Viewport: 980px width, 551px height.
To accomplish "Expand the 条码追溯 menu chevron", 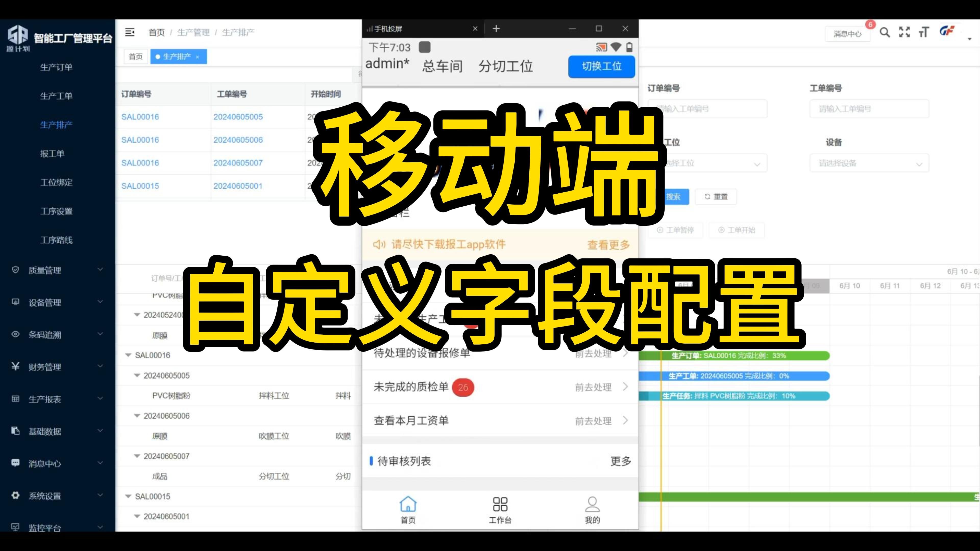I will [x=100, y=334].
